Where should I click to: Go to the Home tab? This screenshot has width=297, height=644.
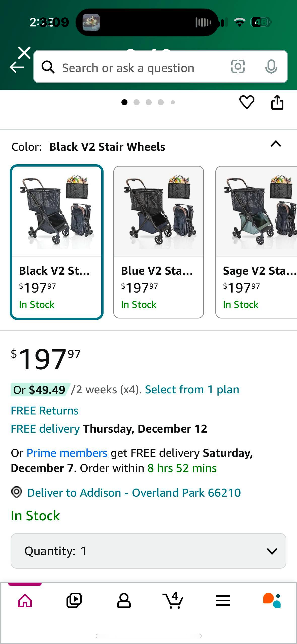[x=25, y=601]
